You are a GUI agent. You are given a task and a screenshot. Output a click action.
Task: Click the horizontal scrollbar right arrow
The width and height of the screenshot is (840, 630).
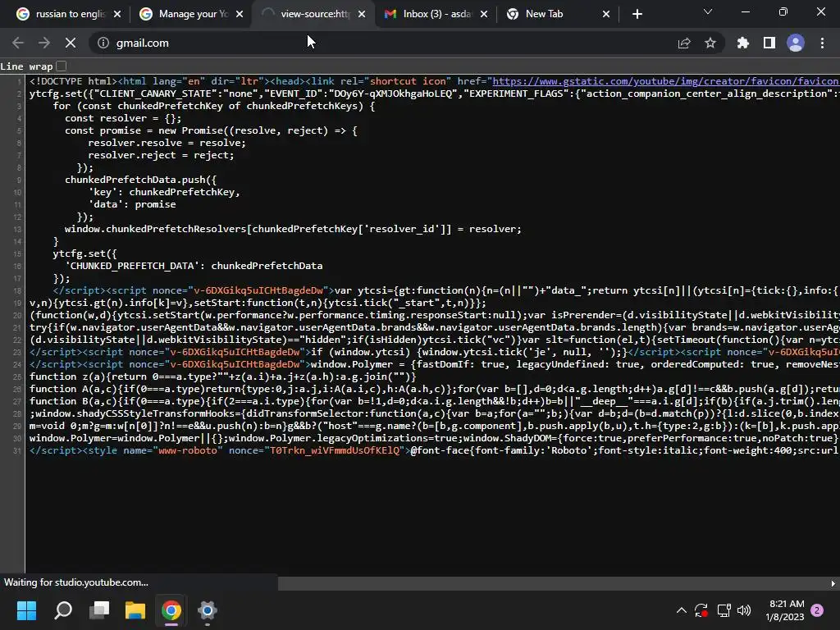[833, 583]
